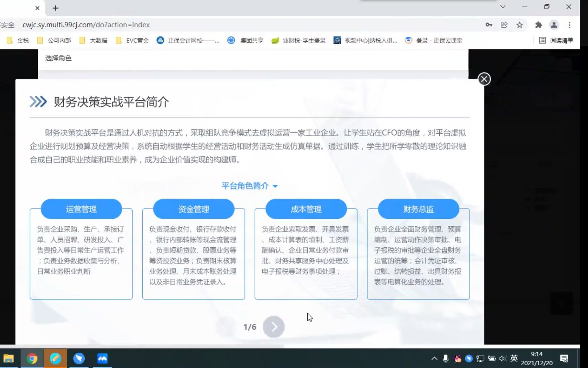Expand the 平台角色简介 dropdown arrow
Image resolution: width=588 pixels, height=368 pixels.
pos(275,186)
